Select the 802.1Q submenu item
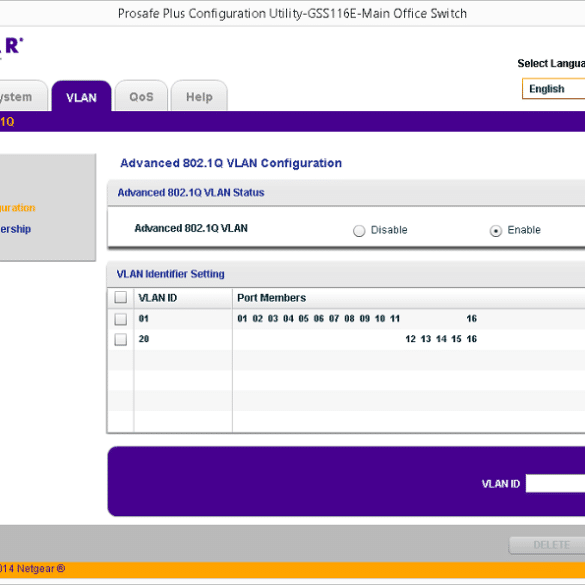This screenshot has width=585, height=585. click(x=7, y=122)
